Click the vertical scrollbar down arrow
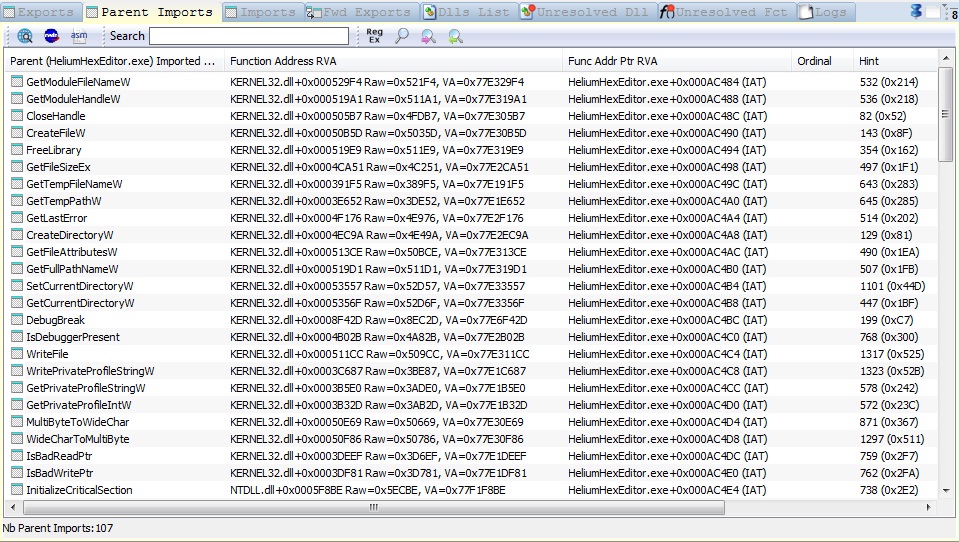This screenshot has width=960, height=542. click(x=946, y=490)
